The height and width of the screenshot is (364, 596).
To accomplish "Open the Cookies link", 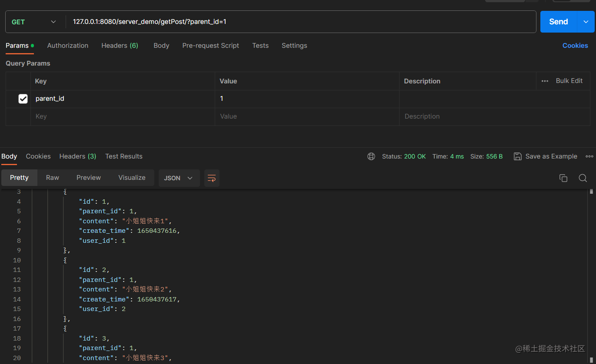I will [x=575, y=46].
